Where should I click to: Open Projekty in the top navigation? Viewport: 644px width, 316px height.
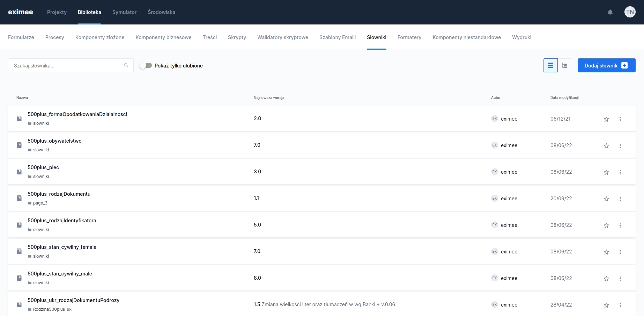(x=57, y=12)
